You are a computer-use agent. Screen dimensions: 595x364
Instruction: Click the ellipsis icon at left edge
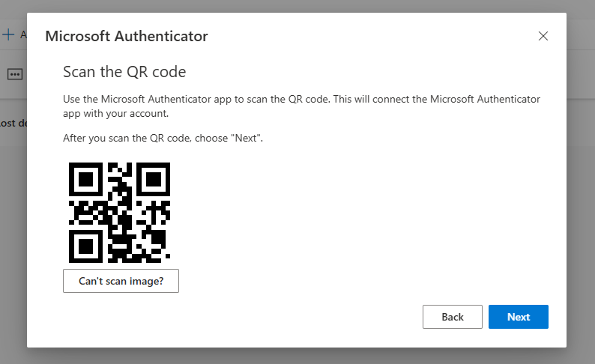pyautogui.click(x=15, y=74)
